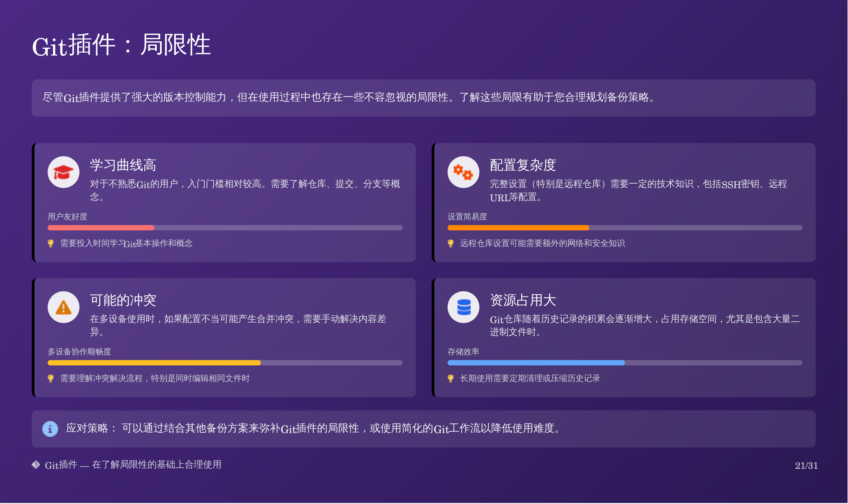Click the slide title Git插件：局限性

121,45
